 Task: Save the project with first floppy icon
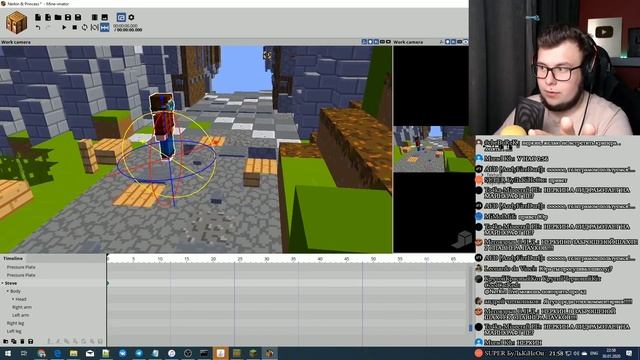[x=68, y=17]
